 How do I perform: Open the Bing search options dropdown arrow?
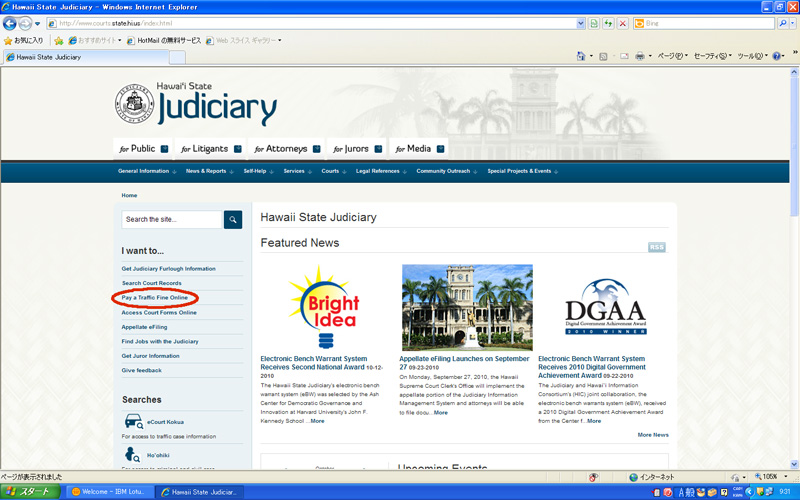(792, 23)
